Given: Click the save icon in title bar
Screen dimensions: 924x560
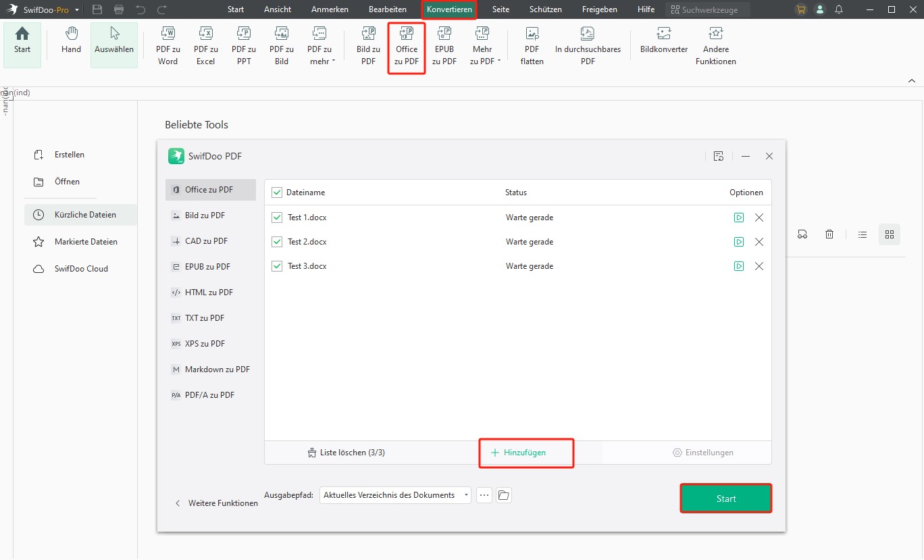Looking at the screenshot, I should click(97, 9).
